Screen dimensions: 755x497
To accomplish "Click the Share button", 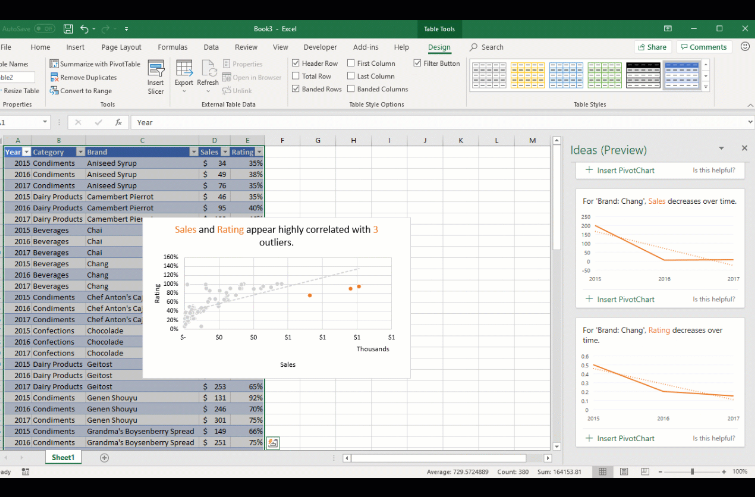I will coord(652,47).
